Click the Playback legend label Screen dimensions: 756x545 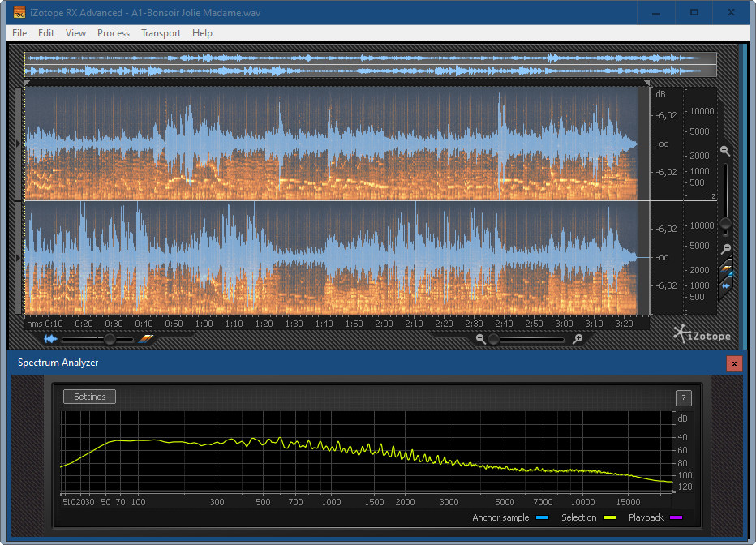click(x=646, y=517)
